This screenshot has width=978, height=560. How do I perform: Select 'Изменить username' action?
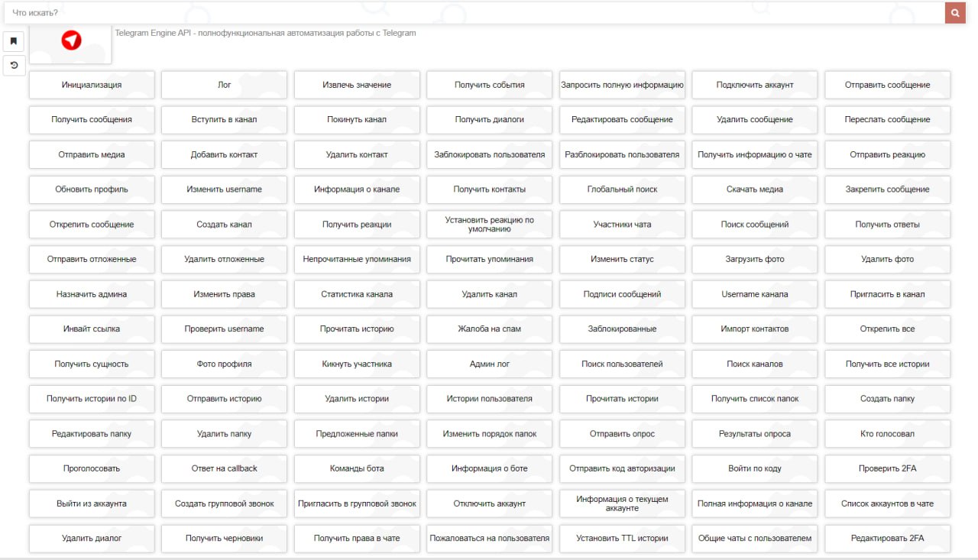click(225, 189)
